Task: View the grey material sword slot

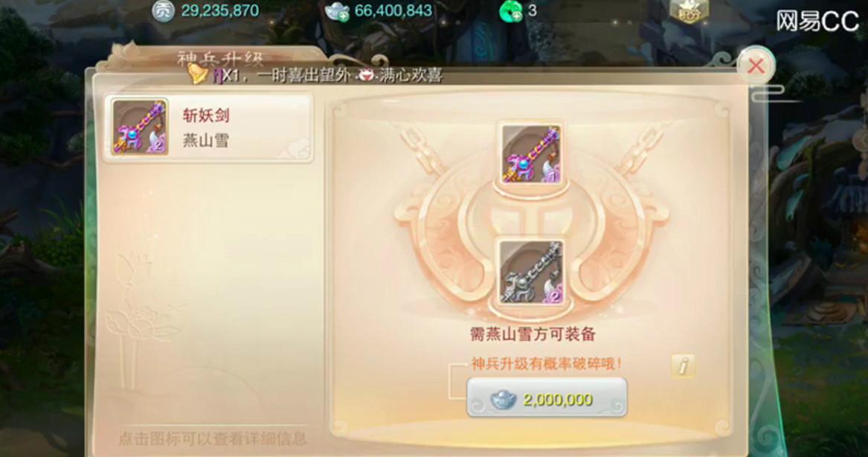Action: [530, 272]
